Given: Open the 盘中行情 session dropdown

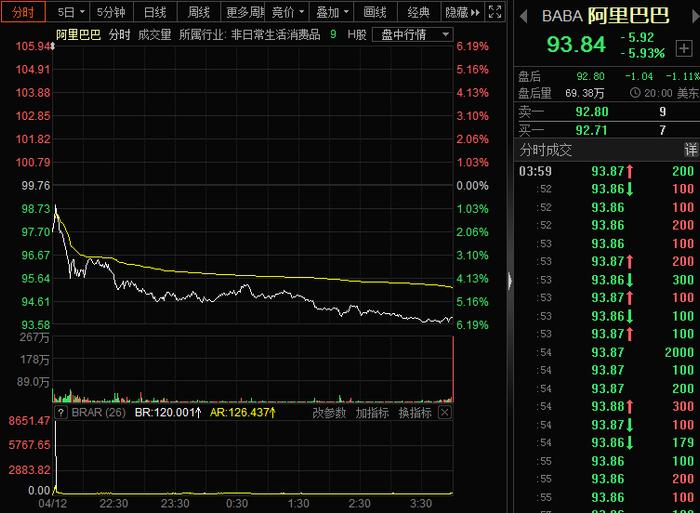Looking at the screenshot, I should coord(413,35).
